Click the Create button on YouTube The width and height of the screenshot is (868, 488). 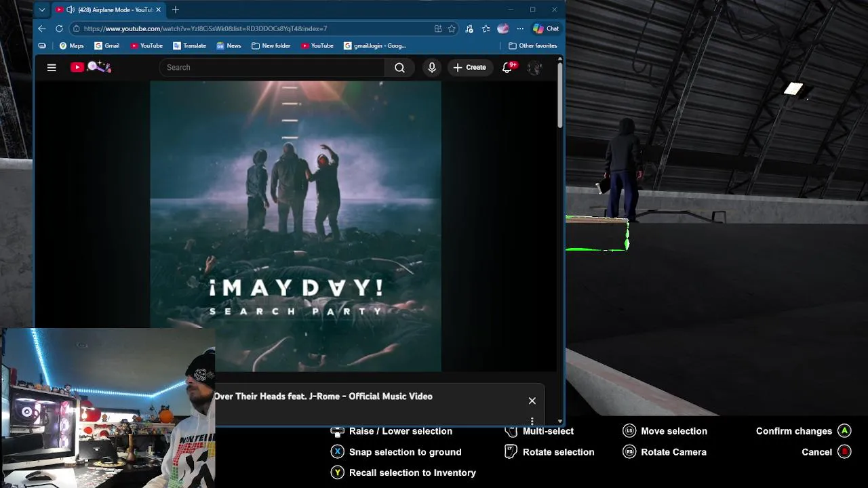click(x=469, y=67)
